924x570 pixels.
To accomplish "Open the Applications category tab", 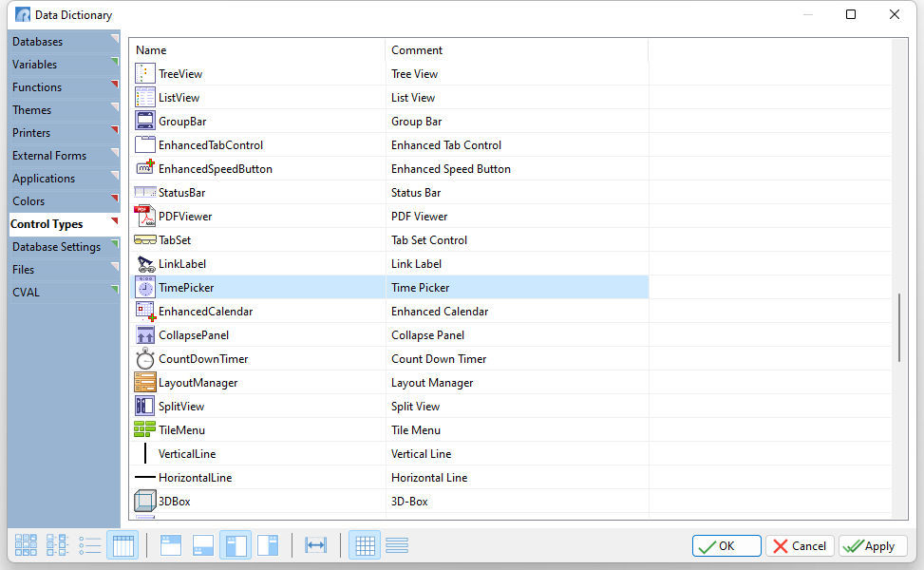I will [x=64, y=179].
